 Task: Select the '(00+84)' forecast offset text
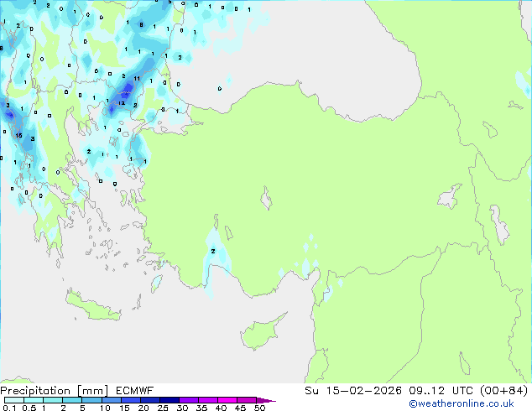point(504,391)
